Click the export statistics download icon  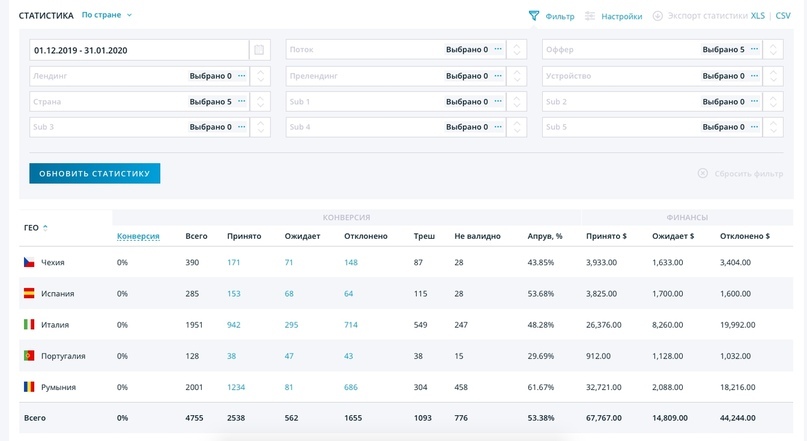(x=657, y=16)
